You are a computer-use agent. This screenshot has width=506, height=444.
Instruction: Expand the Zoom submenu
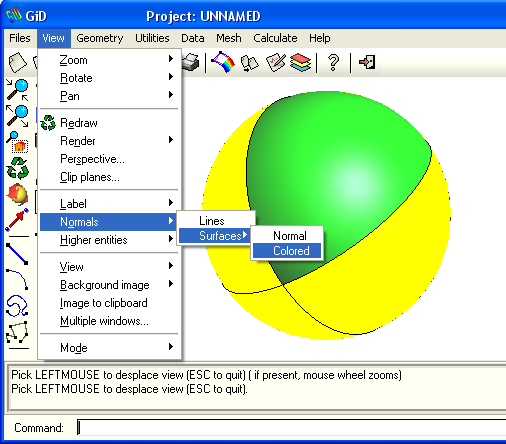pos(109,60)
